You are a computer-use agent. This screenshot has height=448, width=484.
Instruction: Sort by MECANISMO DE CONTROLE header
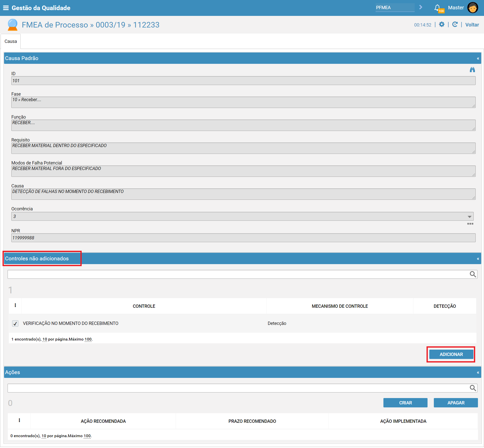click(x=340, y=306)
